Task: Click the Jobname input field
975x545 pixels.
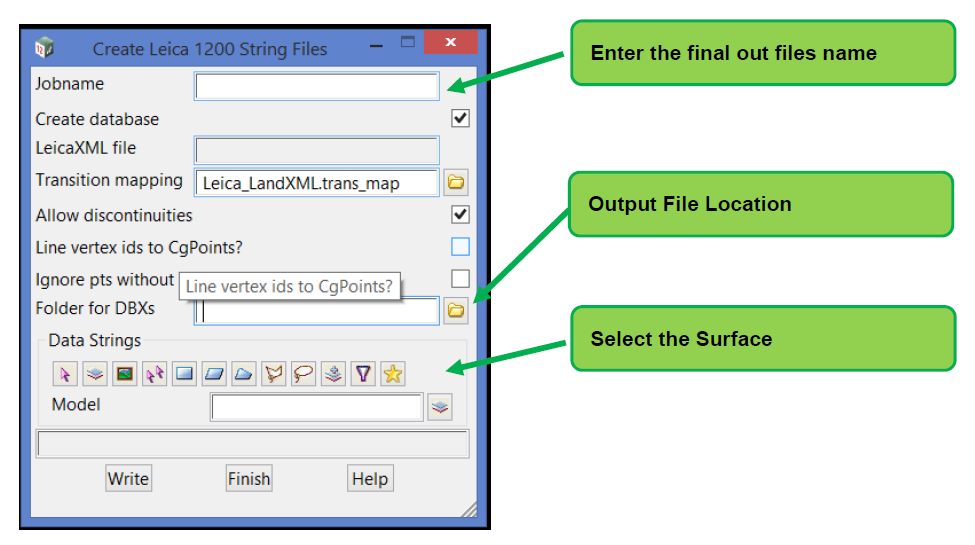Action: pos(317,86)
